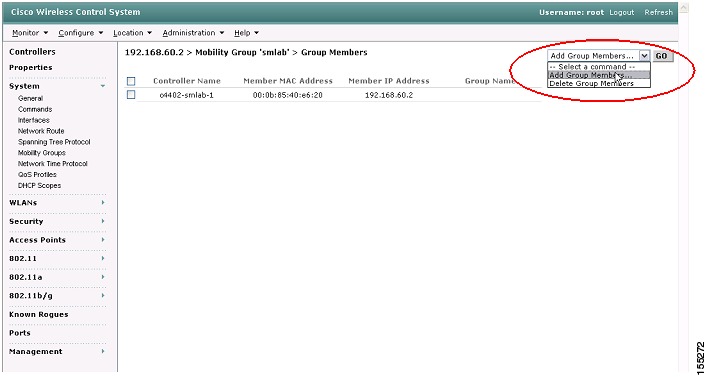Expand the 802.11b/g section arrow
The height and width of the screenshot is (377, 708).
tap(103, 295)
